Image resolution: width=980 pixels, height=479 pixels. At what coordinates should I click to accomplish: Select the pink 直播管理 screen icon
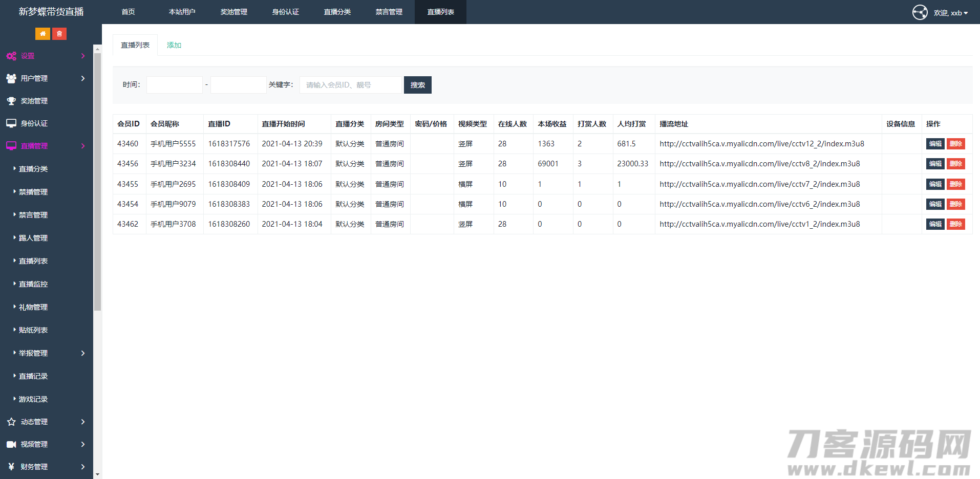pyautogui.click(x=11, y=146)
